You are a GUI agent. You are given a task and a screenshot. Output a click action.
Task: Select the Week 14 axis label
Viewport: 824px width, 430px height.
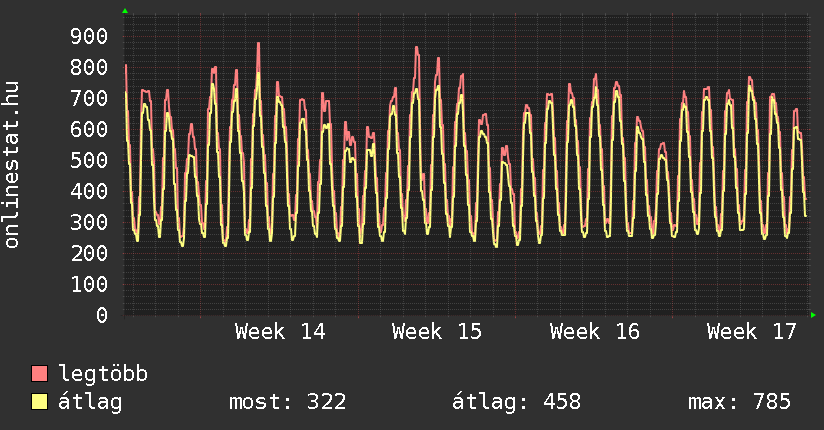pos(280,332)
